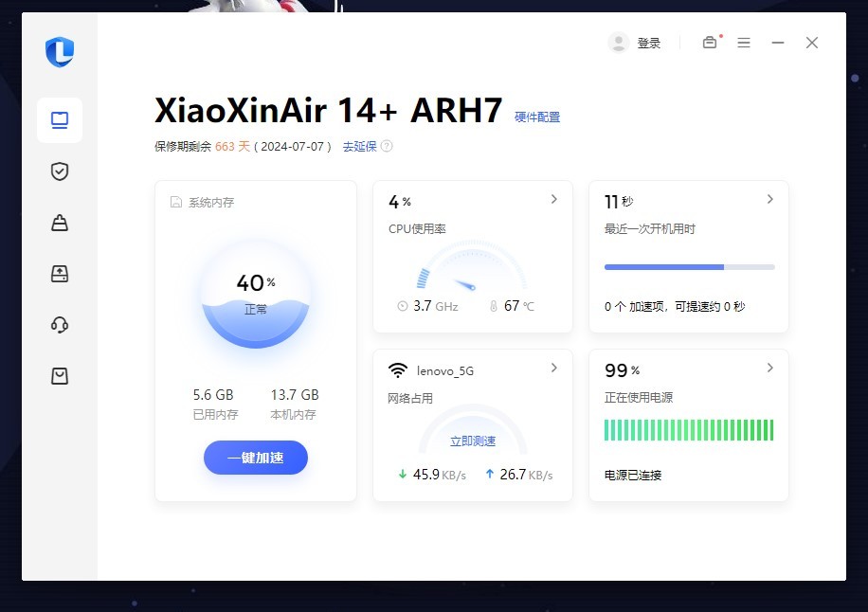Select the home monitor icon in the sidebar

pos(59,120)
